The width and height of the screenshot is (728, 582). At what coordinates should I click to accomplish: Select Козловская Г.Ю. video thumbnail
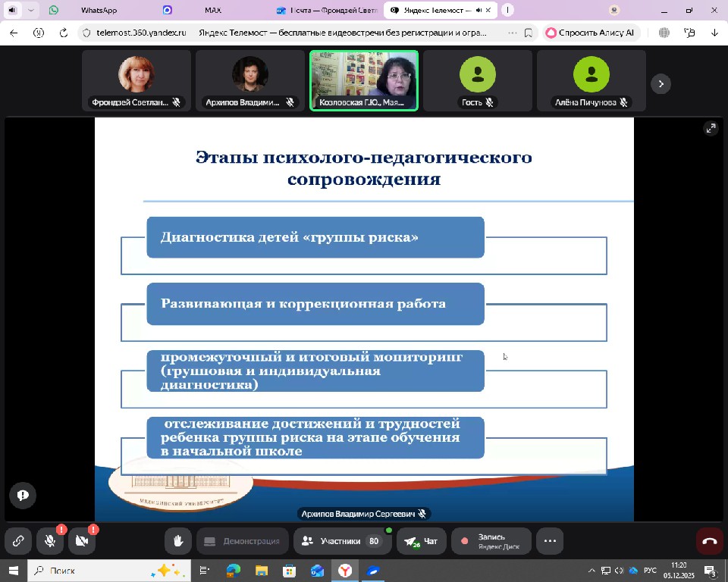pos(364,80)
